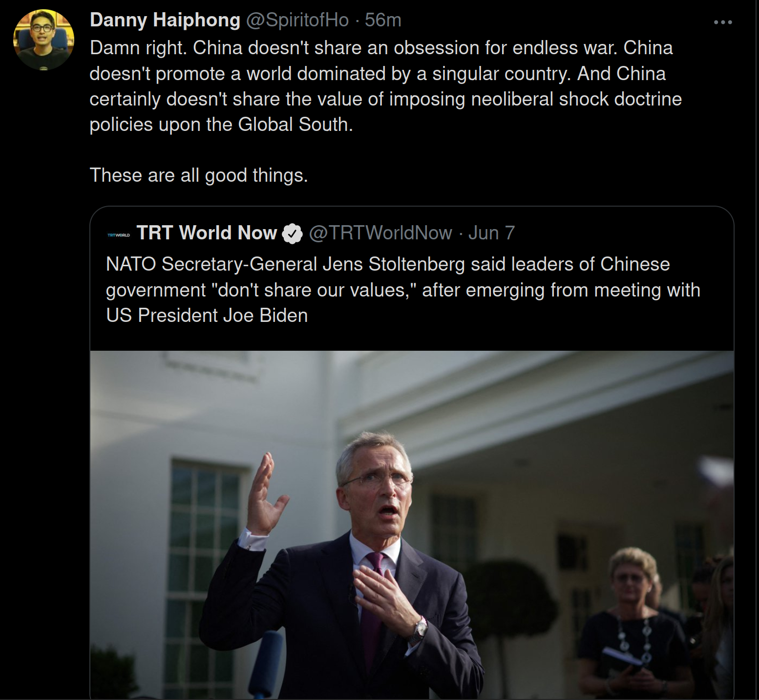This screenshot has height=700, width=759.
Task: Open the three-dot more options menu
Action: (x=723, y=22)
